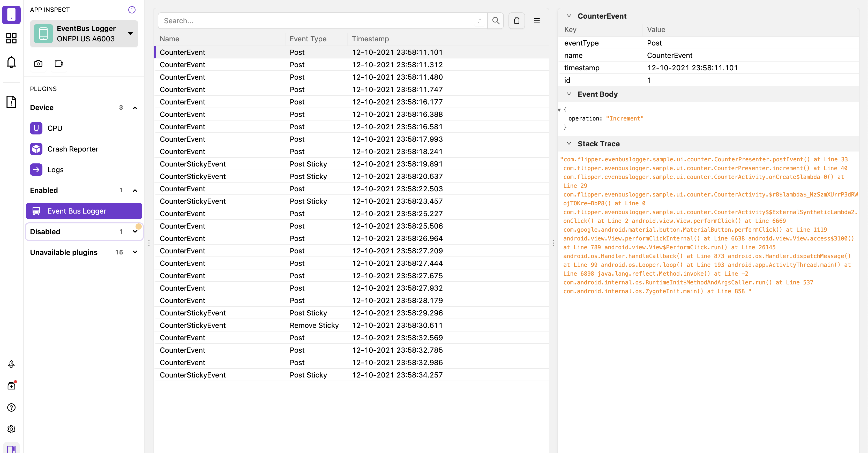The width and height of the screenshot is (868, 453).
Task: Toggle the right sidebar panel icon
Action: point(11,449)
